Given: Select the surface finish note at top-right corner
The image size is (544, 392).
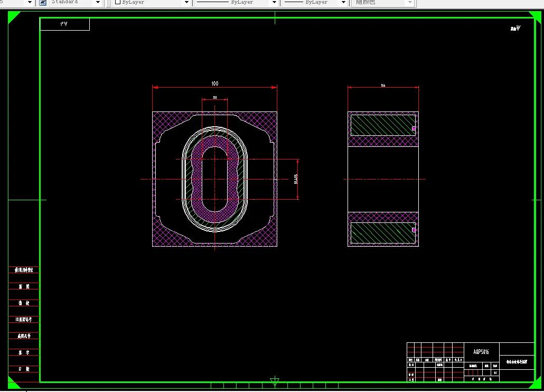Looking at the screenshot, I should pyautogui.click(x=515, y=28).
